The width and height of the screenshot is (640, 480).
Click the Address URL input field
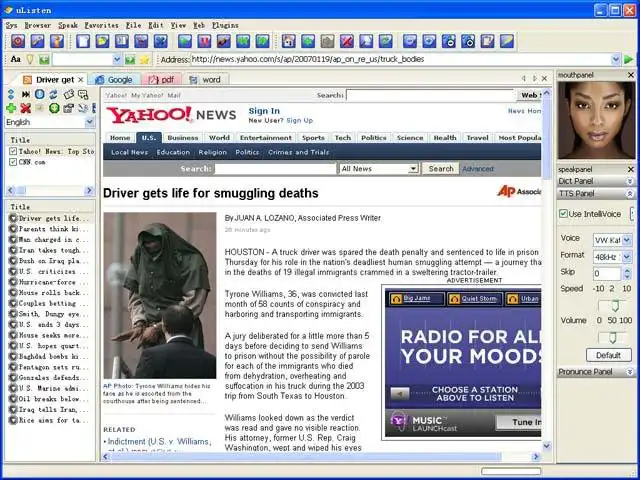(401, 60)
